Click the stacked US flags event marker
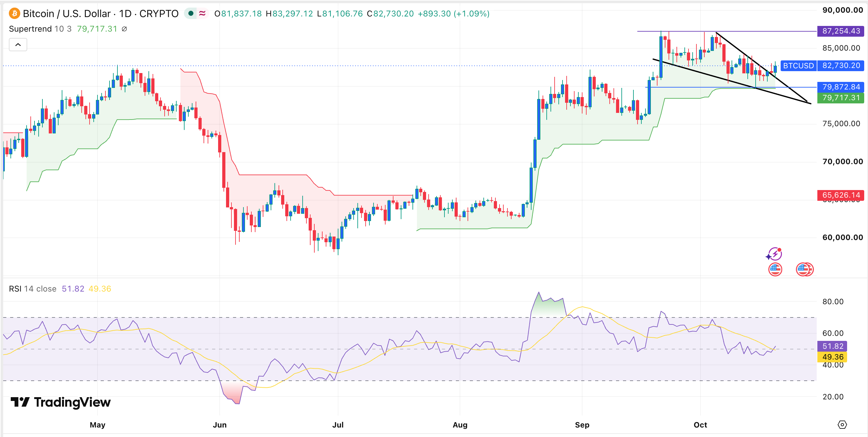 click(804, 269)
